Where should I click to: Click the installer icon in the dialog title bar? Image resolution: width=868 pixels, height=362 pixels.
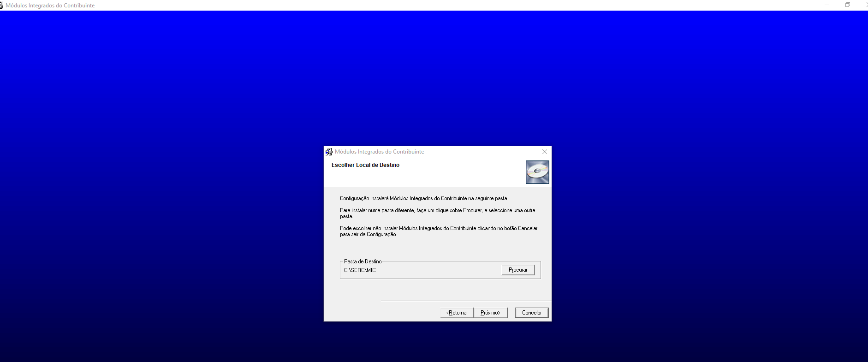(x=329, y=152)
